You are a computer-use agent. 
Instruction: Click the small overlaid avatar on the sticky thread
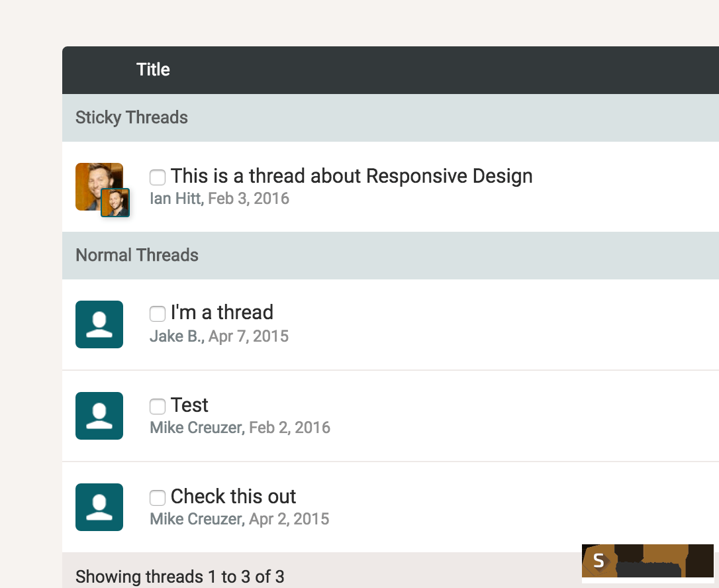coord(115,202)
